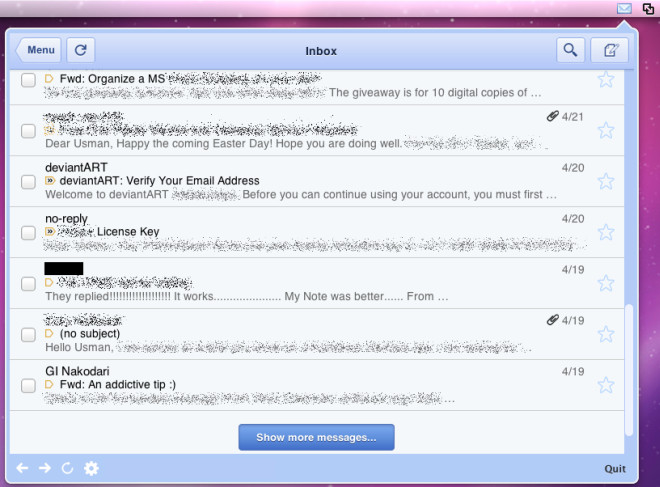Star the License Key message
660x487 pixels.
606,232
